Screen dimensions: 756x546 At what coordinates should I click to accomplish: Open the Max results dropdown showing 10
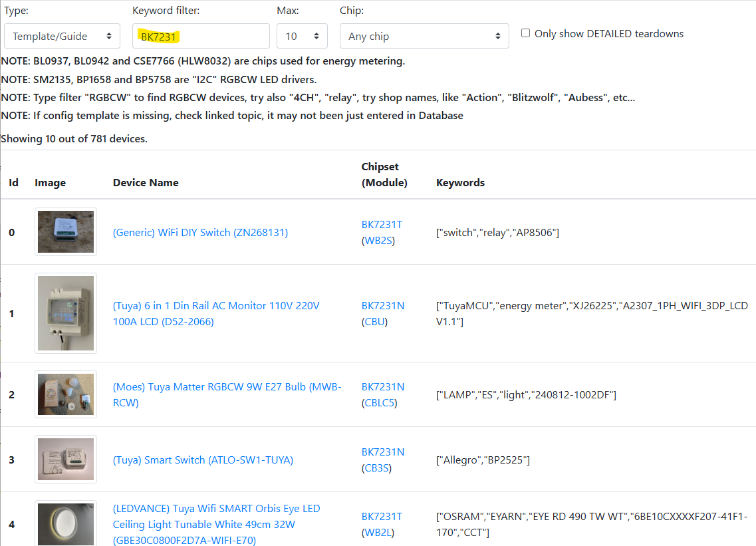[x=302, y=36]
